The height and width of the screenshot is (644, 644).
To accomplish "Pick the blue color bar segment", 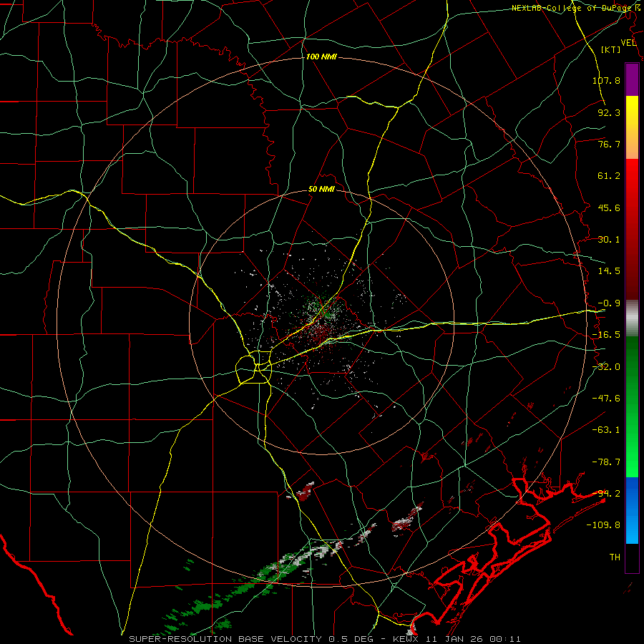I will coord(632,510).
